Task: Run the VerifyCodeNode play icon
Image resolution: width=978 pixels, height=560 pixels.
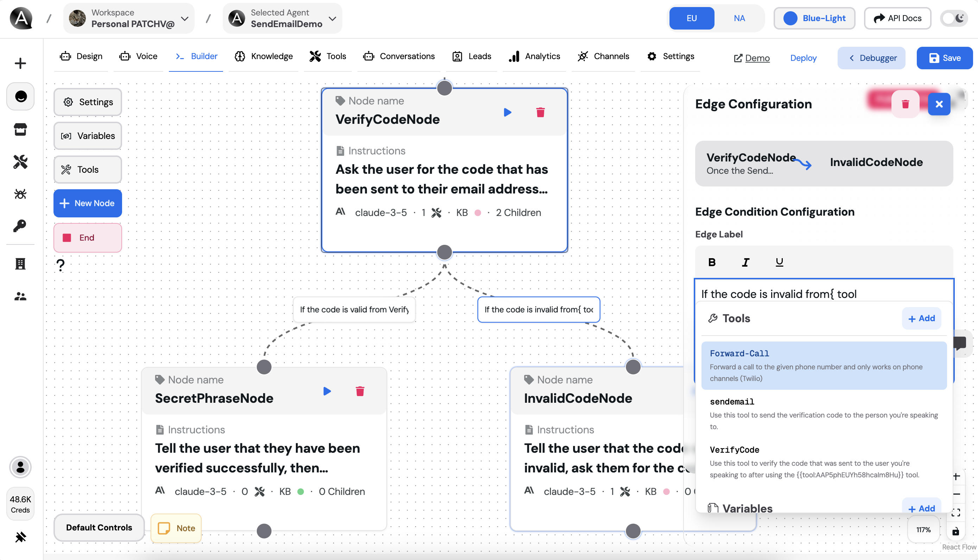Action: (508, 112)
